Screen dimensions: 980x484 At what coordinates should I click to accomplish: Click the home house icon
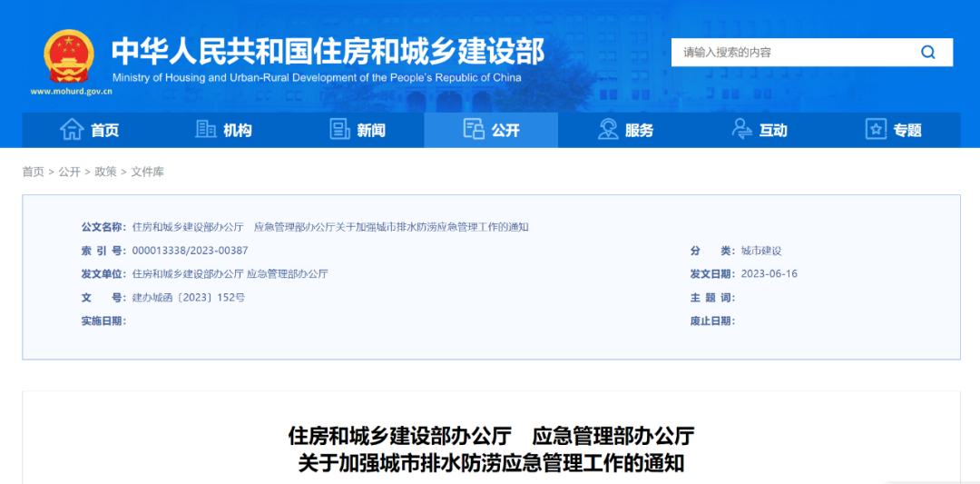[x=72, y=130]
